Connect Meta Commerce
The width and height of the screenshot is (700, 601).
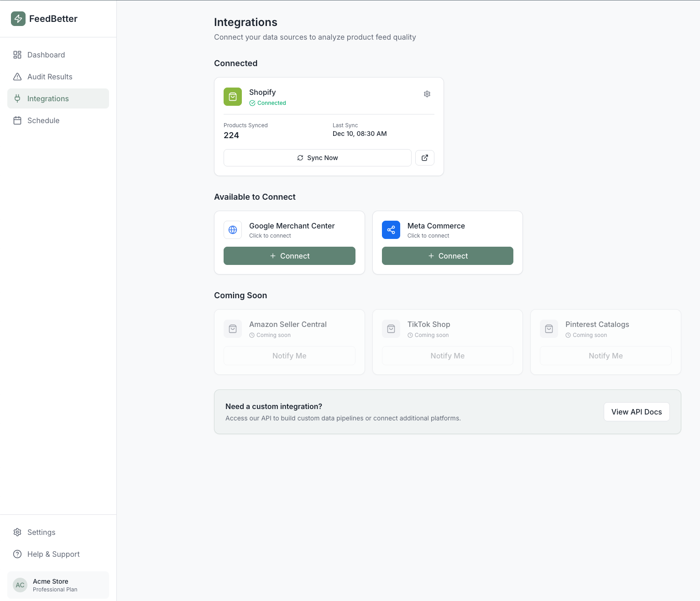[x=447, y=256]
